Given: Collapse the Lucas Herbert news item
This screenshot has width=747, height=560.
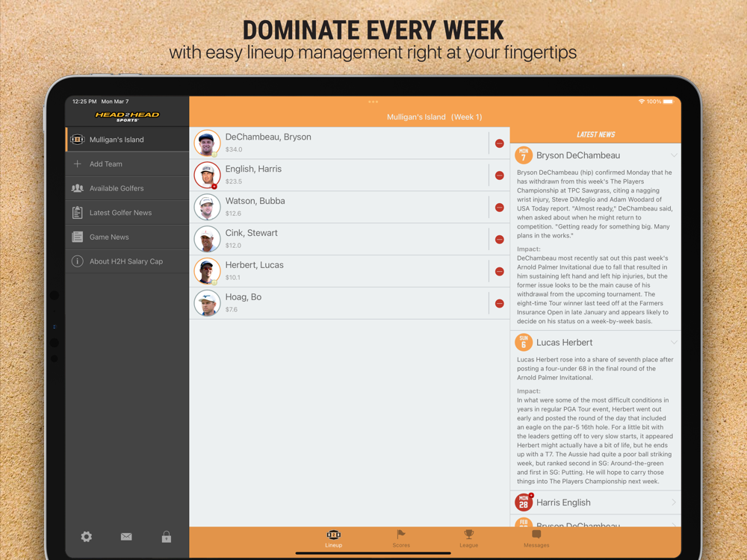Looking at the screenshot, I should click(674, 343).
